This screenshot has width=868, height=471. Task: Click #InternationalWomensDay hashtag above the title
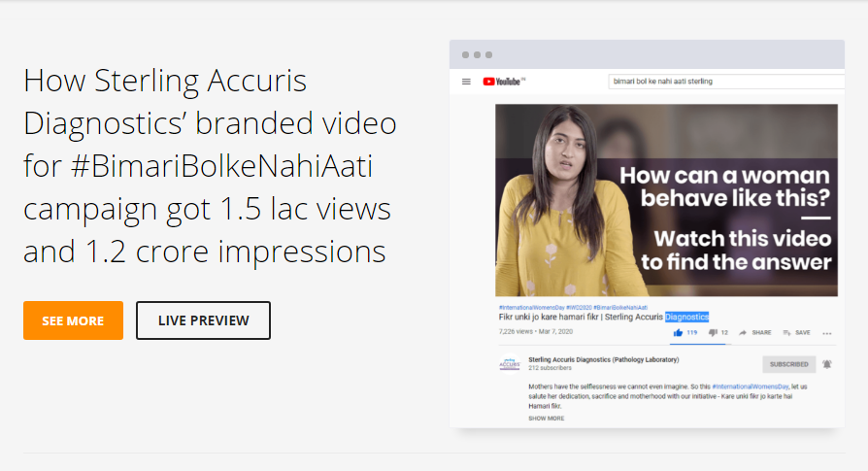pyautogui.click(x=531, y=307)
